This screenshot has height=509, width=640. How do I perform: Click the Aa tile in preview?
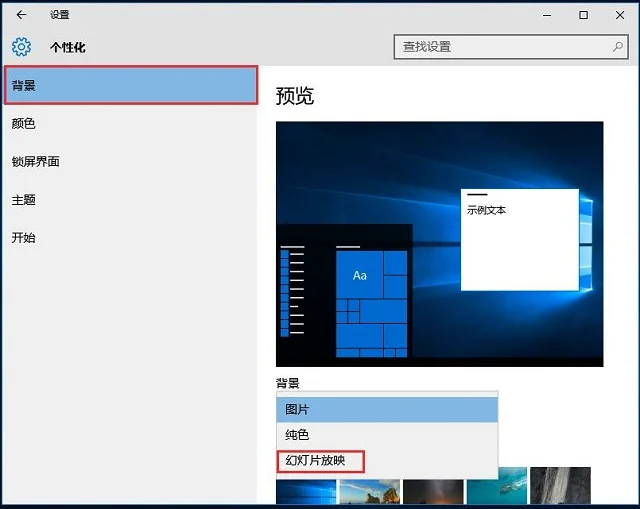pos(359,275)
